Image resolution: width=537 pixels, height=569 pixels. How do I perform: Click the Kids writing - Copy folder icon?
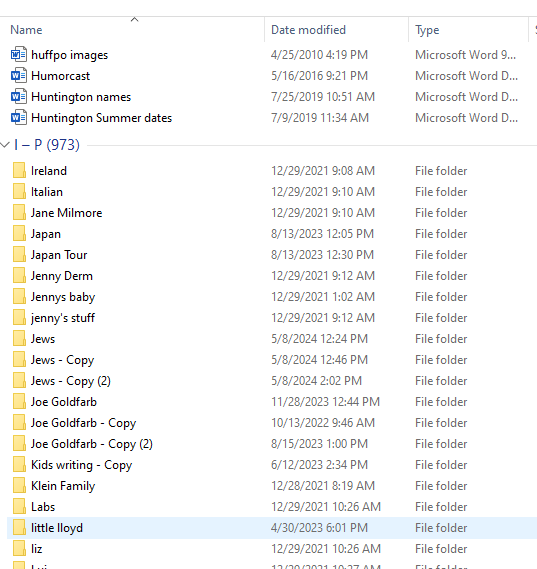tap(19, 465)
